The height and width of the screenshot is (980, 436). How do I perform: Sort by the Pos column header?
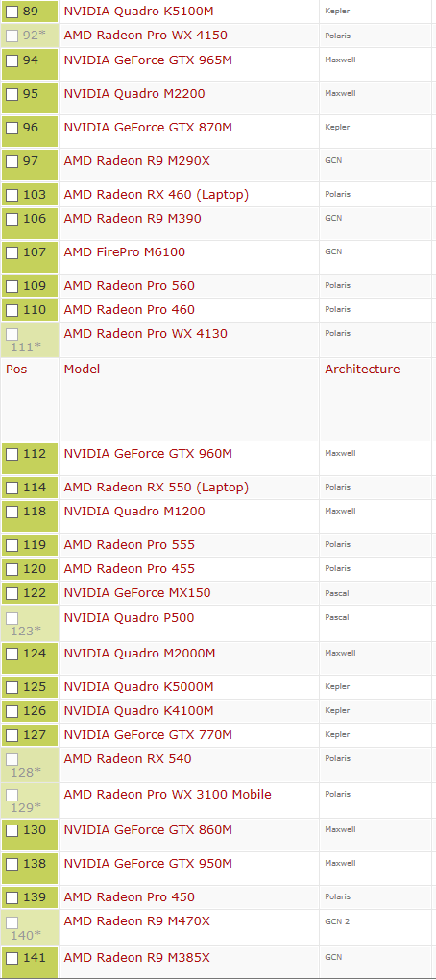tap(16, 369)
